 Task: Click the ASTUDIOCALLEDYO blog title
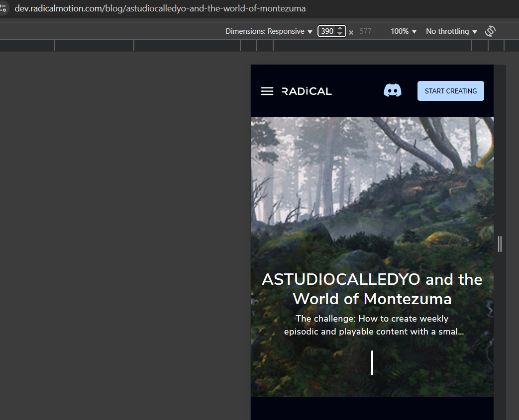pos(372,289)
